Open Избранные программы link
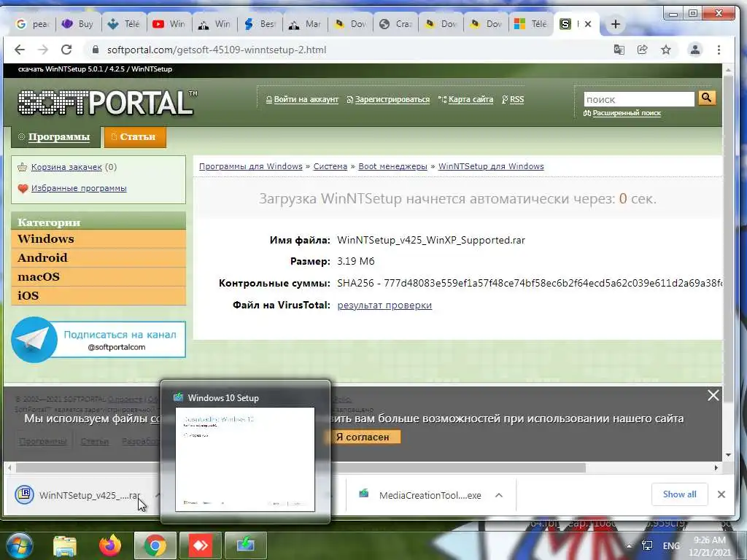 coord(79,188)
